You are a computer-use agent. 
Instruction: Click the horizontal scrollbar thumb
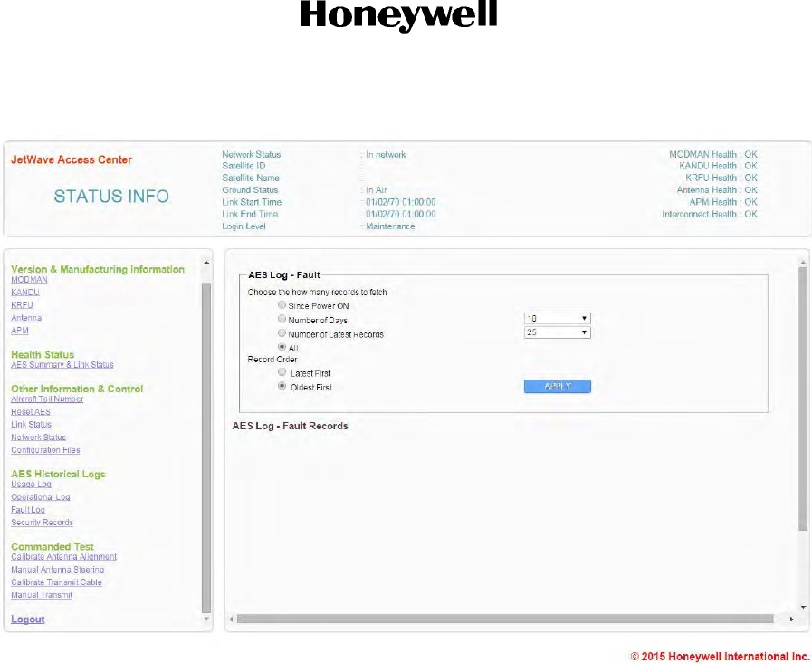pos(505,619)
